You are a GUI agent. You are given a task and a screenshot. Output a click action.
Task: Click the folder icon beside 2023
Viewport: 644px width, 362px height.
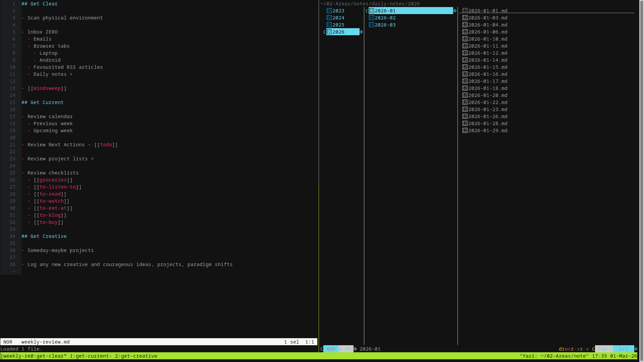point(329,11)
